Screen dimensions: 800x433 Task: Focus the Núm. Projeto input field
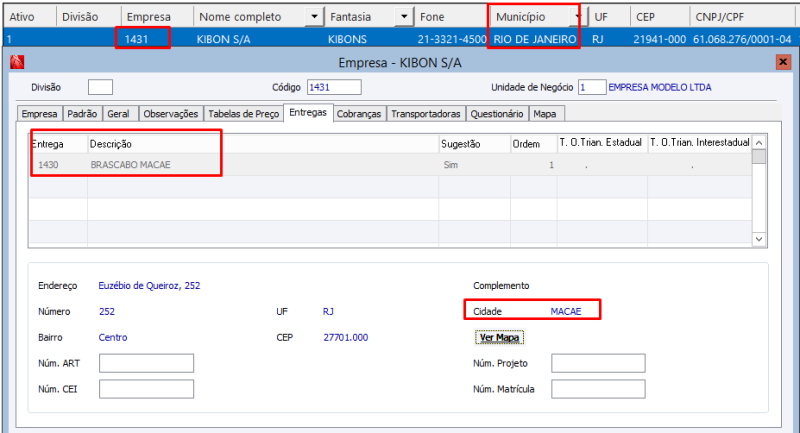coord(598,363)
